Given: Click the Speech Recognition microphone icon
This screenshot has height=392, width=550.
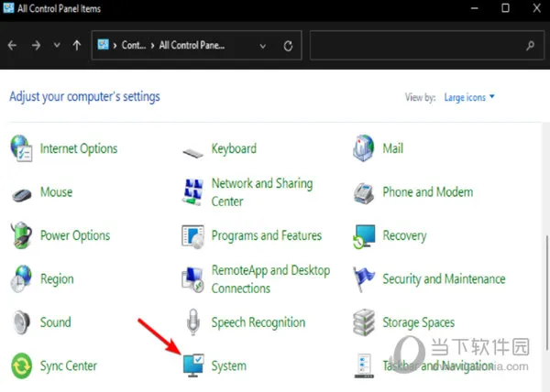Looking at the screenshot, I should 192,321.
